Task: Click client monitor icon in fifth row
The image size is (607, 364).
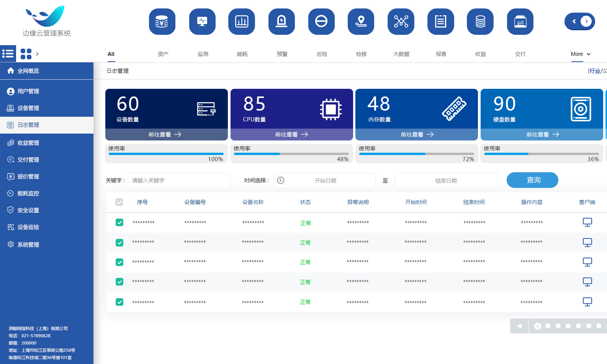Action: coord(587,302)
